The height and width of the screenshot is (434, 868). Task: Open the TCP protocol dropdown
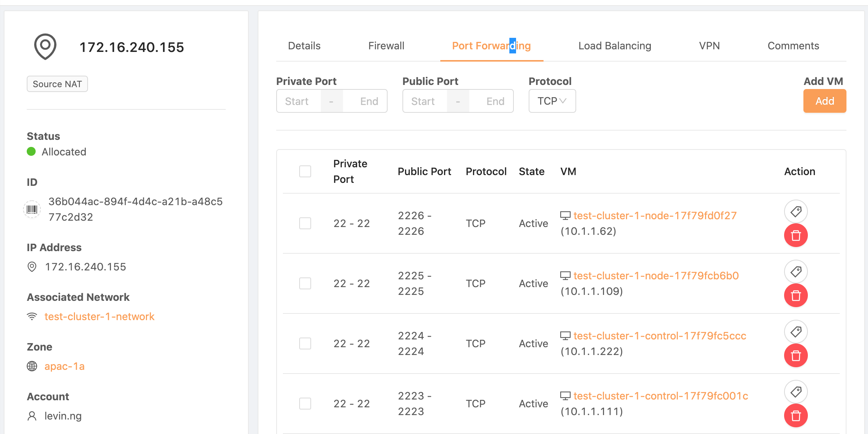[552, 101]
